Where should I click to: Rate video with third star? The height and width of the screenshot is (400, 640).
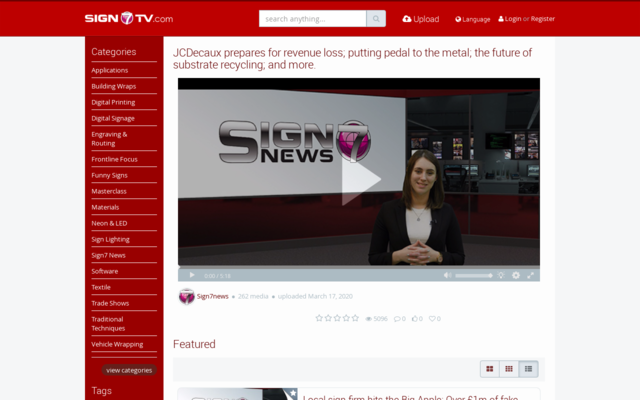(337, 318)
